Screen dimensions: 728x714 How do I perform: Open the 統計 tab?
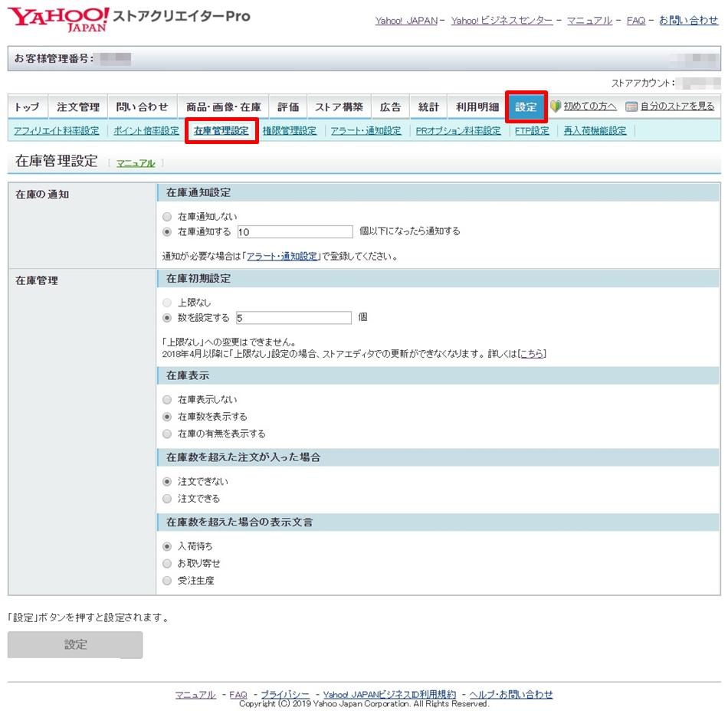tap(428, 106)
